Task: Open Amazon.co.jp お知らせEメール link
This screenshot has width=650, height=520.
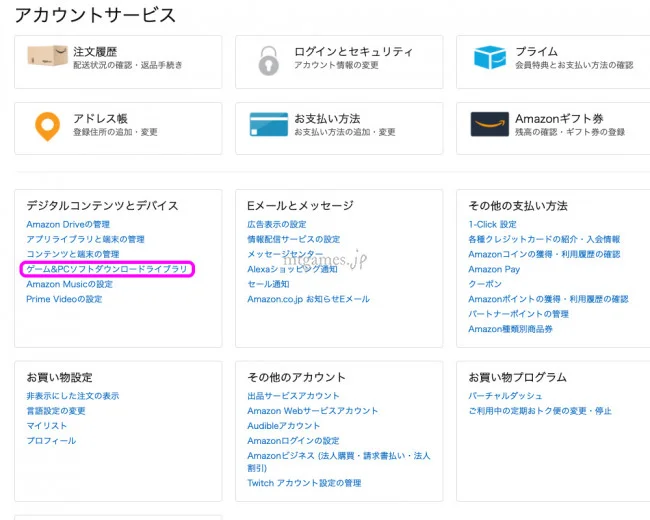Action: click(x=308, y=299)
